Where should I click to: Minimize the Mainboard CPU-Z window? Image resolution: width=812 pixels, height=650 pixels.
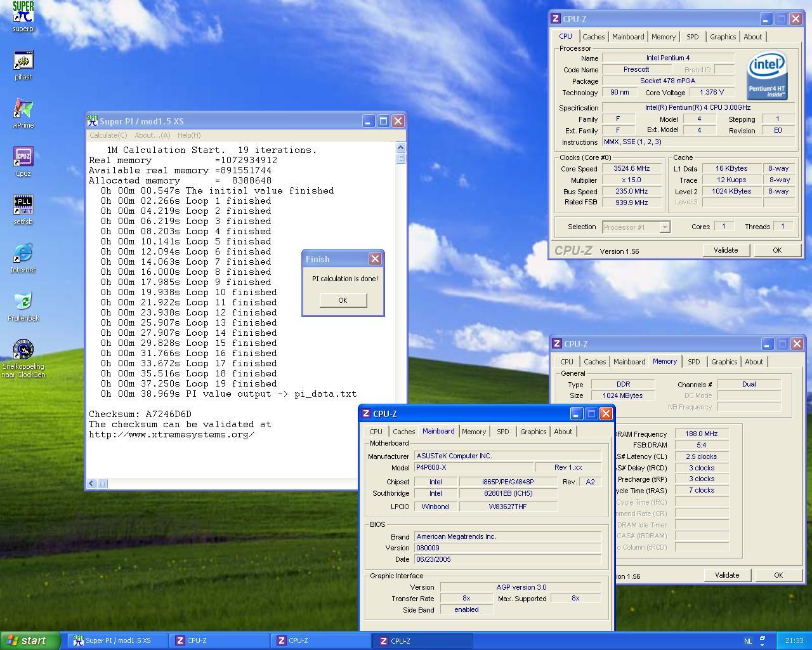coord(576,414)
